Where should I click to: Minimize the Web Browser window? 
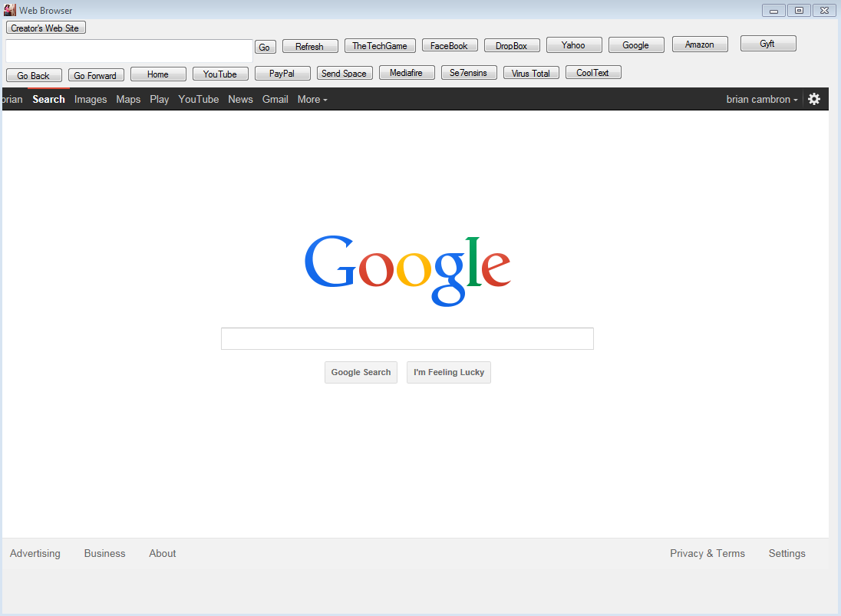(773, 10)
